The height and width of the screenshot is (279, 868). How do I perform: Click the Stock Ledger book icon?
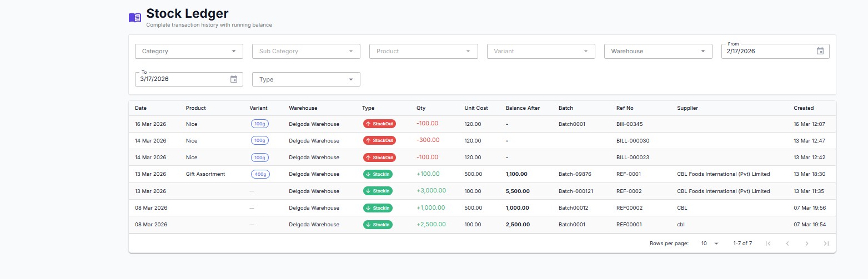tap(135, 18)
